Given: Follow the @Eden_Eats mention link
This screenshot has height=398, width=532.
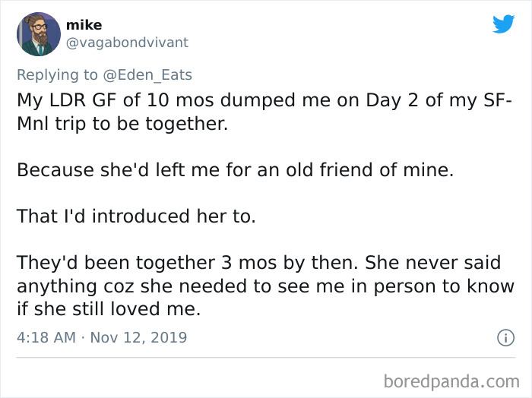Looking at the screenshot, I should click(x=147, y=74).
